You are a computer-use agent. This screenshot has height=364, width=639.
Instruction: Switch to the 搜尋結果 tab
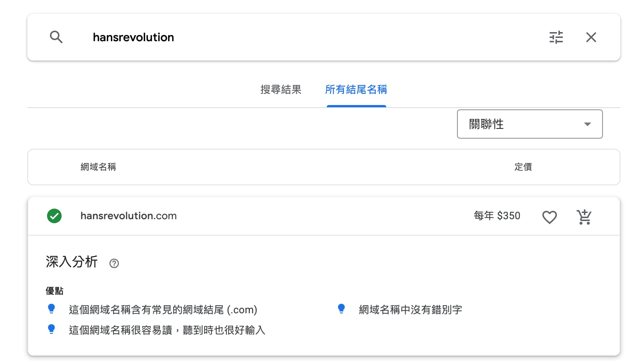[x=281, y=90]
